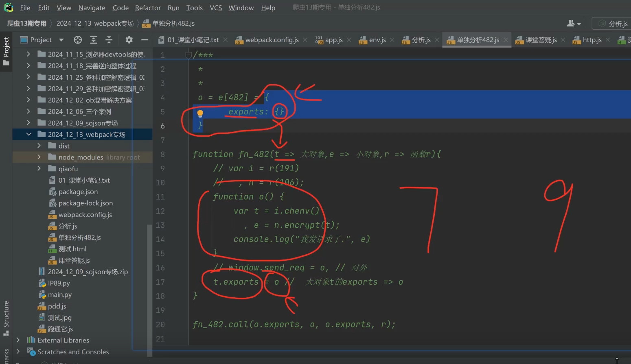Select 跑通它.js in project tree
The width and height of the screenshot is (631, 364).
point(60,329)
